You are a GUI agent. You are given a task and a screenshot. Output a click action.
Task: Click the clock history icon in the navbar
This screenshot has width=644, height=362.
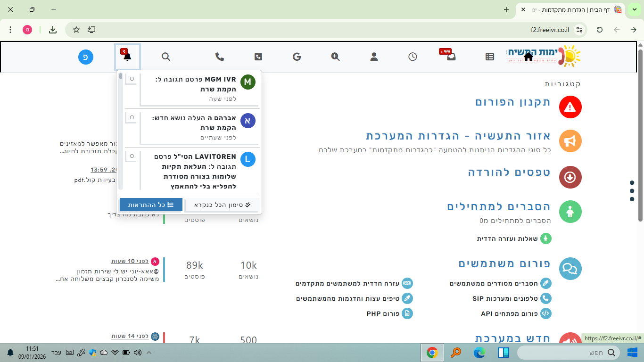[413, 57]
